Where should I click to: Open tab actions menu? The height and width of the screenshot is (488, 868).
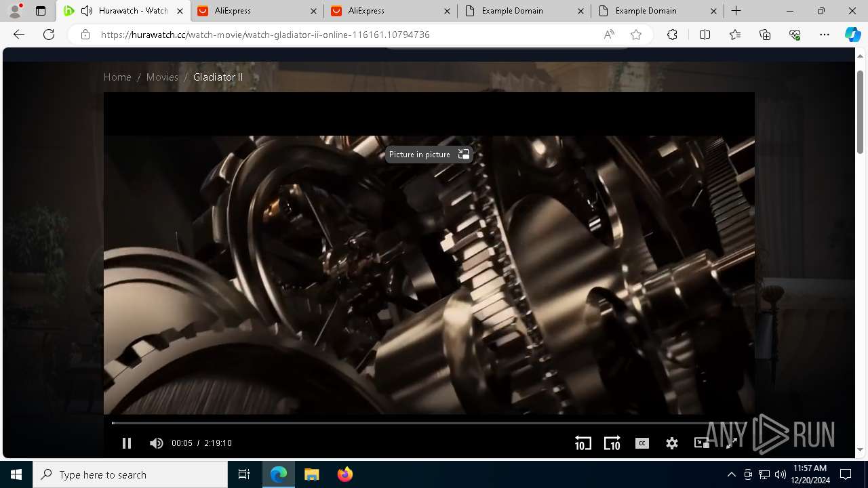tap(41, 11)
